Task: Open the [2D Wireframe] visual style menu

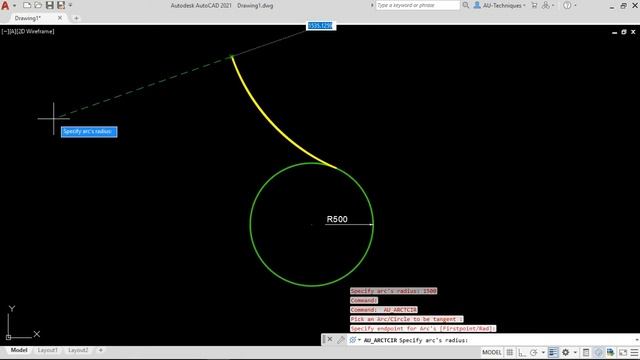Action: click(35, 31)
